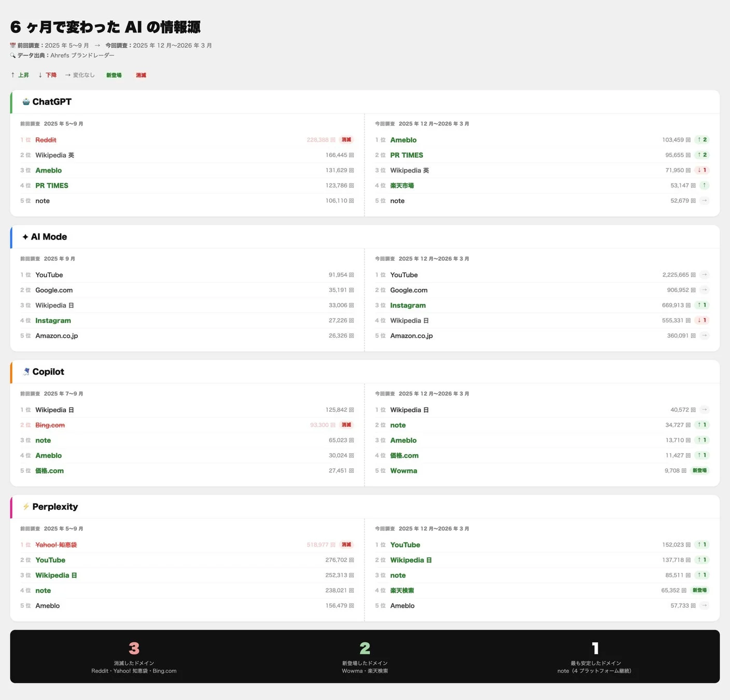
Task: Open the 新登場 legend item
Action: 114,75
